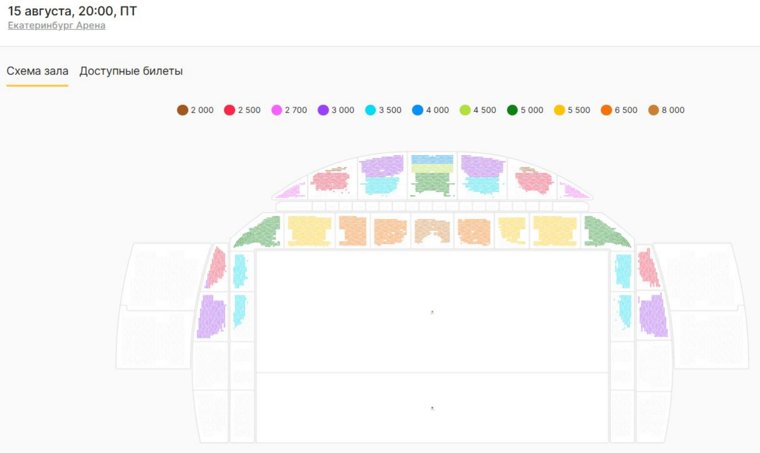The image size is (760, 453).
Task: Click the blue seating block at top center
Action: 432,159
